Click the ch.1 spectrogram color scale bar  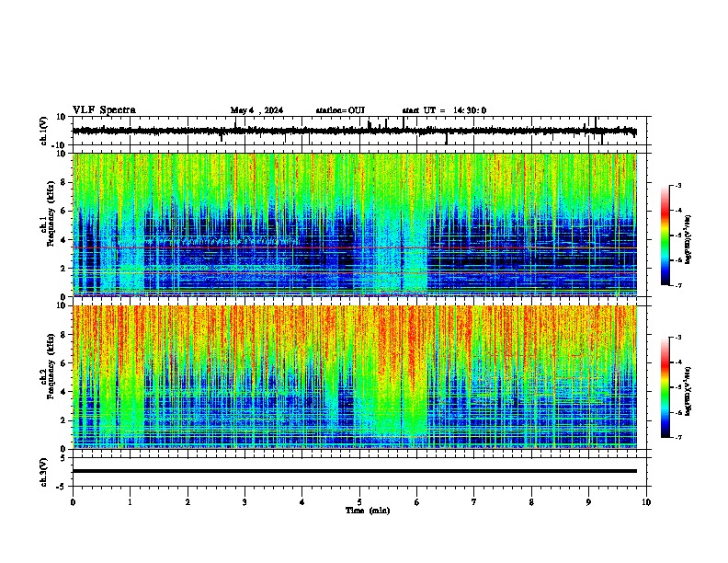(665, 236)
